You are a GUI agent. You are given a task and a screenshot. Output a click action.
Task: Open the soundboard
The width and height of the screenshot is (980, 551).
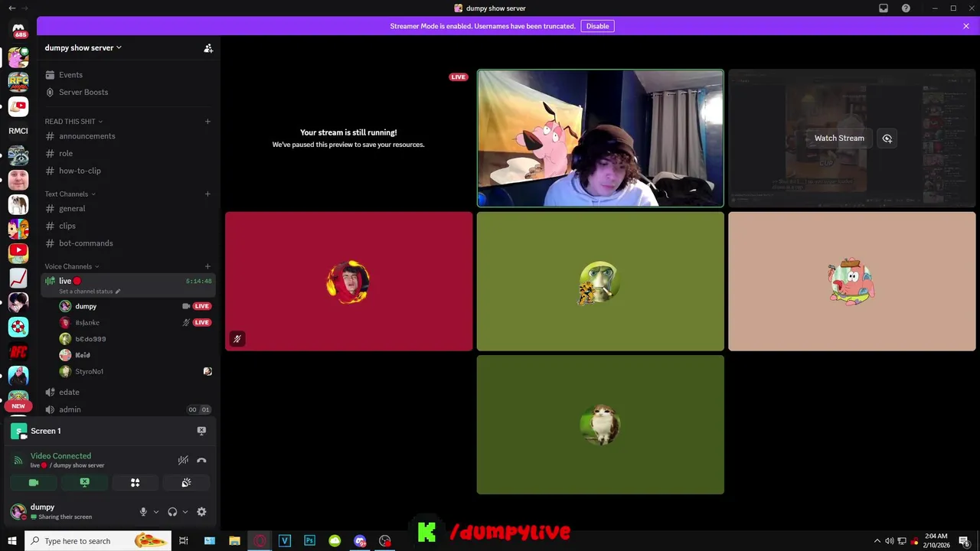click(x=186, y=483)
